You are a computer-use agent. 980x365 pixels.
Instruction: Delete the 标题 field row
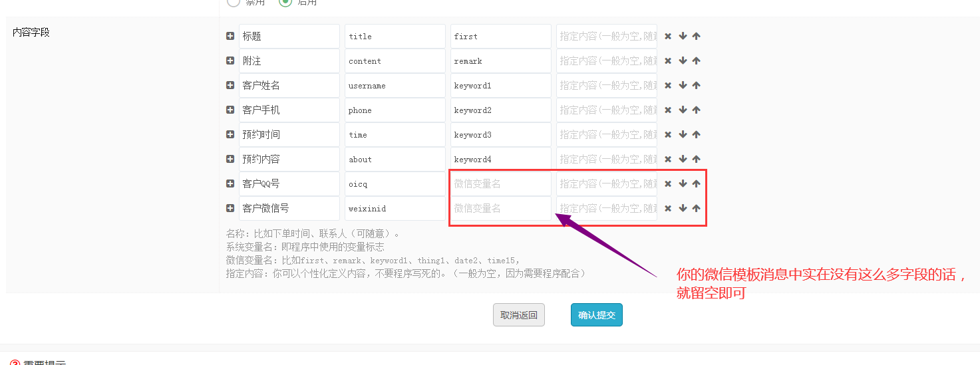pyautogui.click(x=668, y=37)
